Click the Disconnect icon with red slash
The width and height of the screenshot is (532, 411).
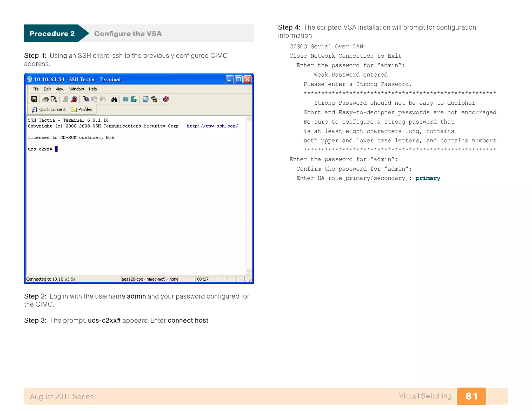point(74,99)
